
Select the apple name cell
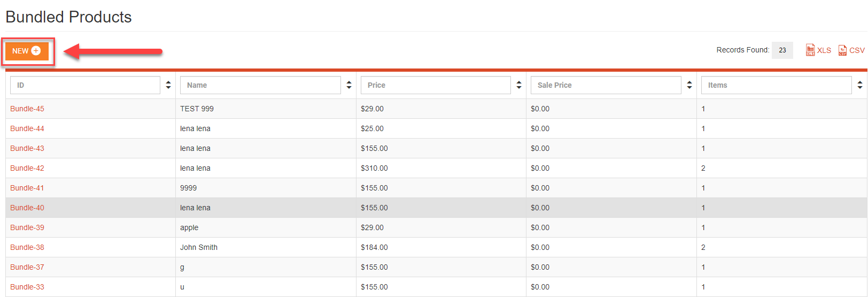(266, 227)
